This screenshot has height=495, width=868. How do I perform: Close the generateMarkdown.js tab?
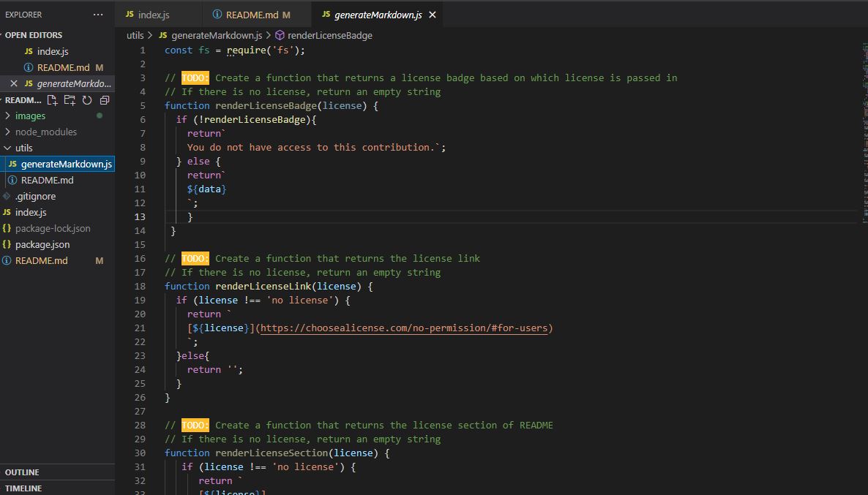pos(431,13)
